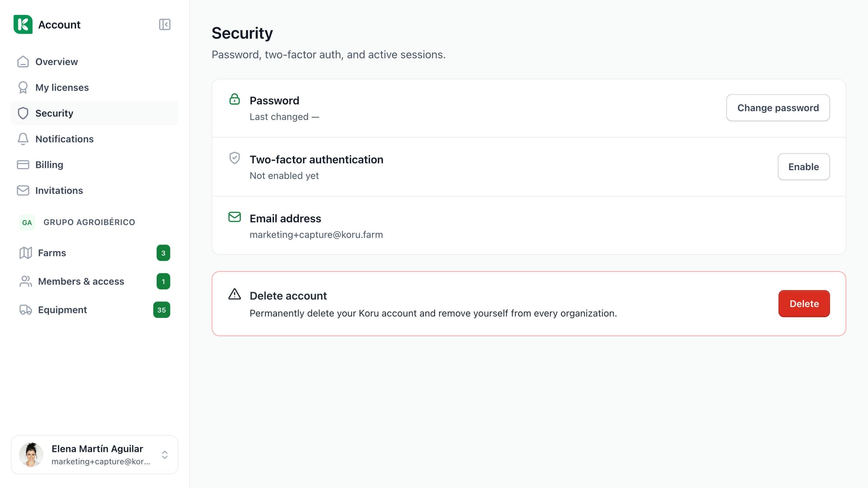Open Notifications settings

(x=94, y=139)
